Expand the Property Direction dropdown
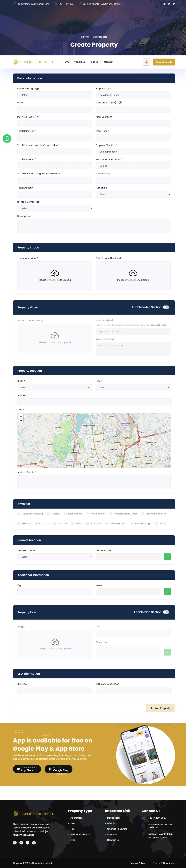The image size is (186, 868). [133, 152]
